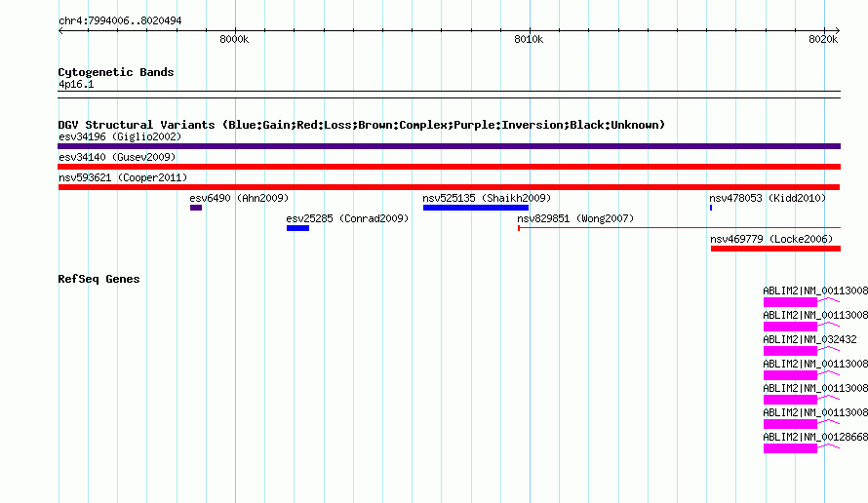868x503 pixels.
Task: Click the ABLIM2|NM_00128668 transcript label
Action: (x=815, y=437)
